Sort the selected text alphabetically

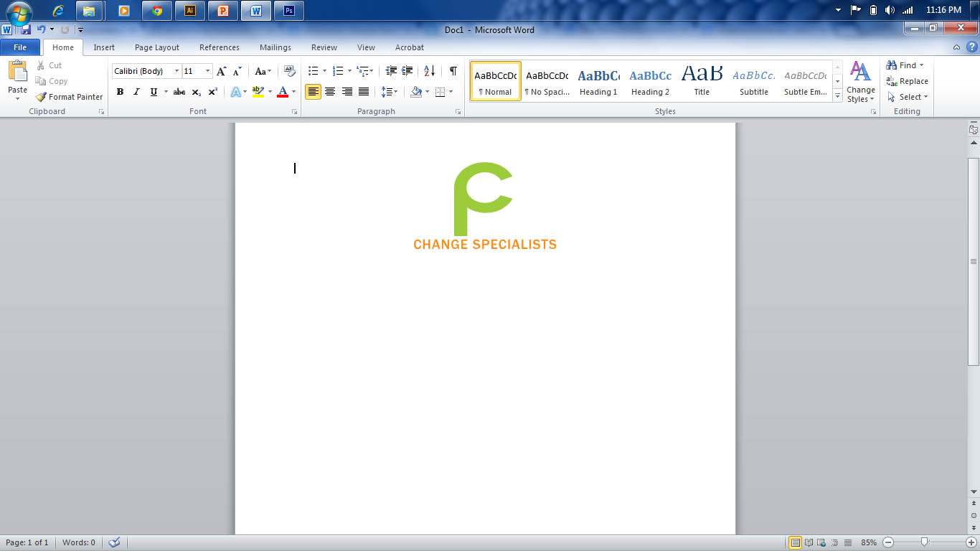click(x=429, y=71)
